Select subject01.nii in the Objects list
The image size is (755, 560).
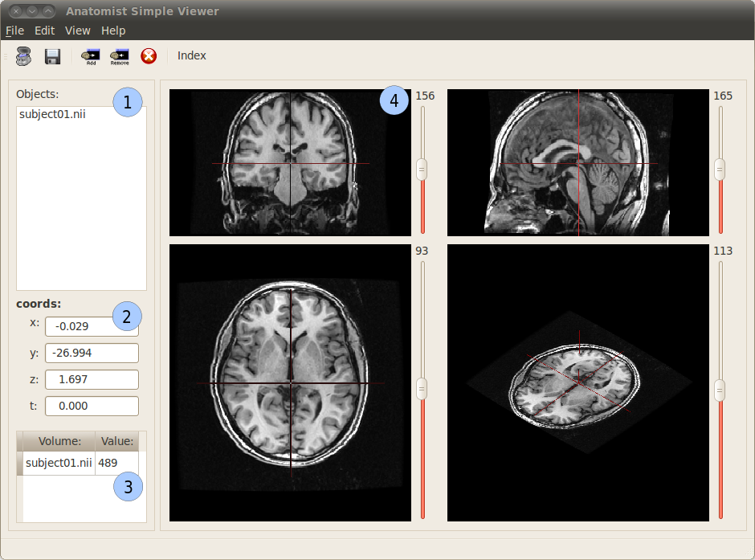click(x=52, y=114)
